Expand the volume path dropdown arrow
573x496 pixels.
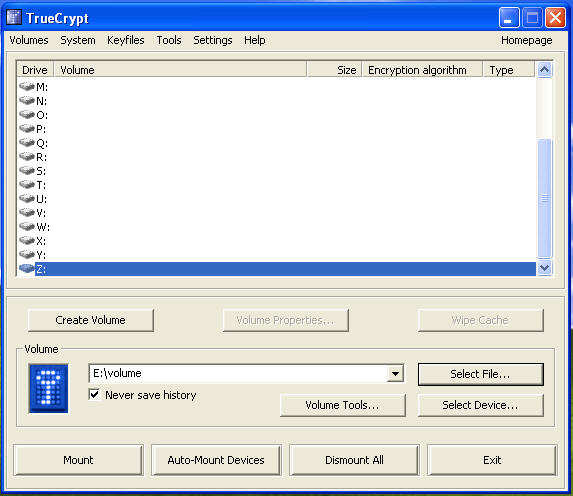point(395,374)
